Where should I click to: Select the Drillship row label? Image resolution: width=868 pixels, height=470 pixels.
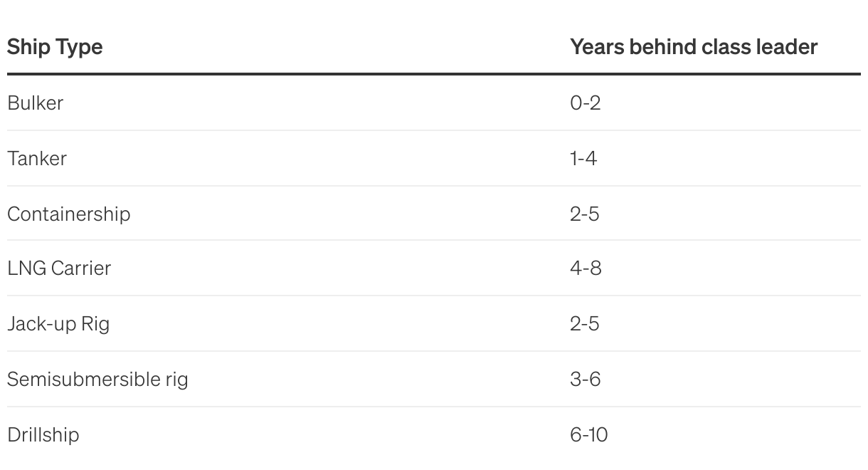tap(43, 434)
